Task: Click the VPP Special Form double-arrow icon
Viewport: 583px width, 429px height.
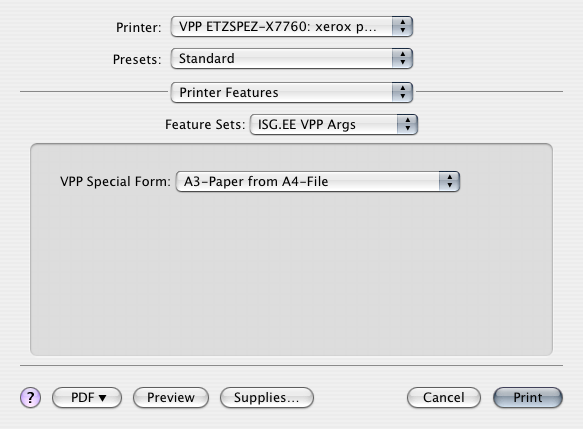Action: tap(450, 181)
